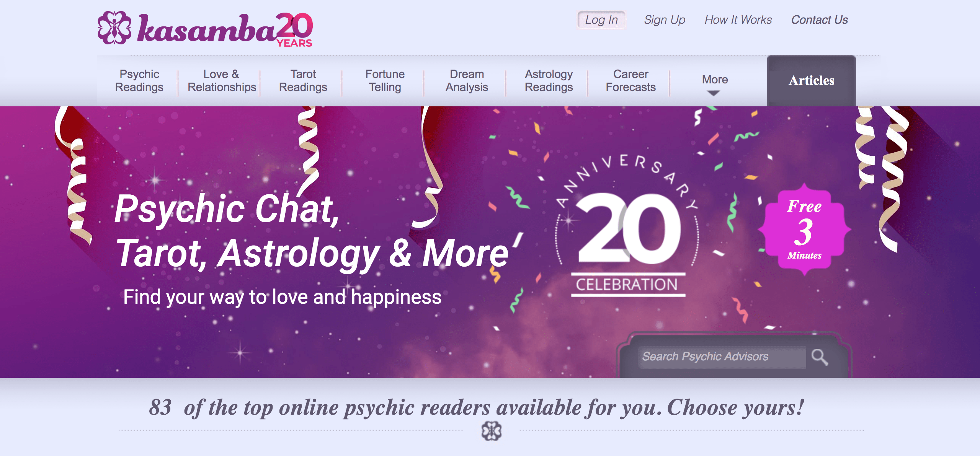This screenshot has width=980, height=456.
Task: Go to Love & Relationships
Action: [x=222, y=81]
